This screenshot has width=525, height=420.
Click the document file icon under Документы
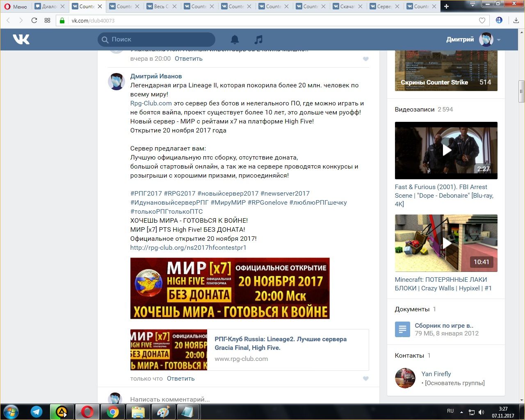click(402, 329)
